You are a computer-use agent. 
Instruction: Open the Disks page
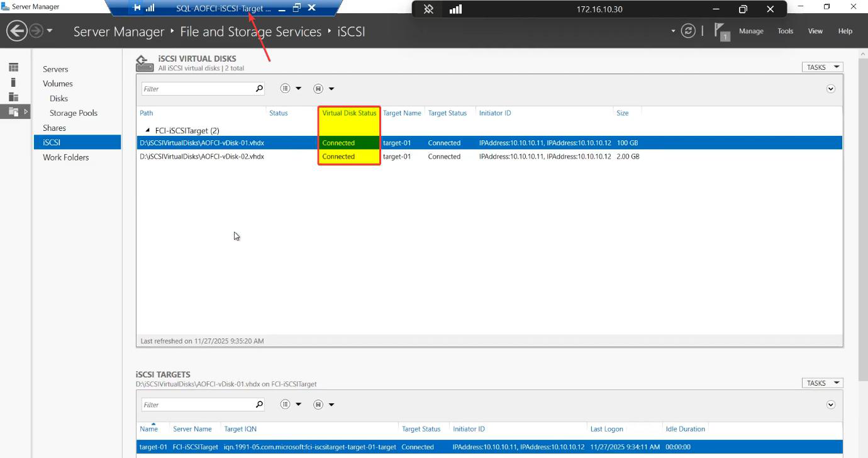(x=58, y=98)
